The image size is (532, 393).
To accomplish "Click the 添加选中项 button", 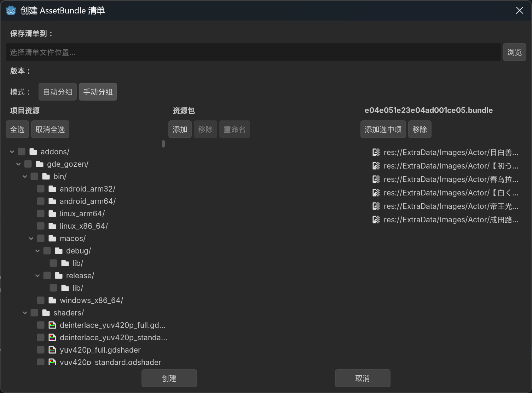I will coord(383,130).
